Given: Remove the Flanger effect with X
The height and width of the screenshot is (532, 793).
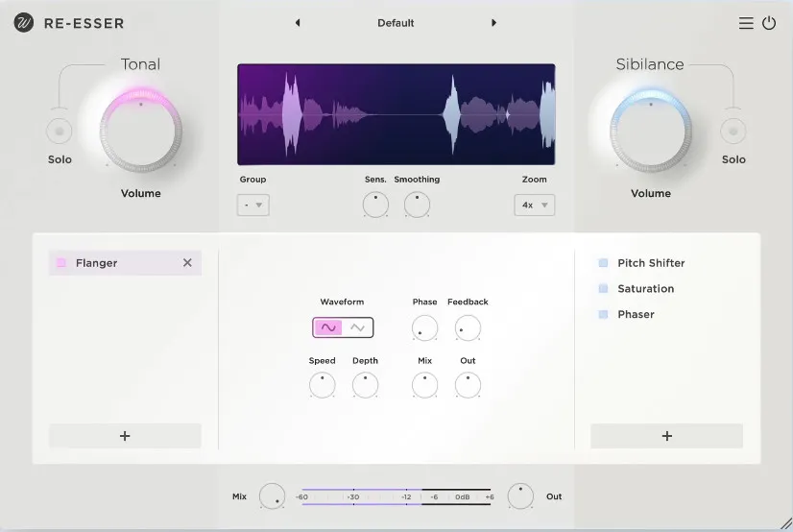Looking at the screenshot, I should coord(187,263).
